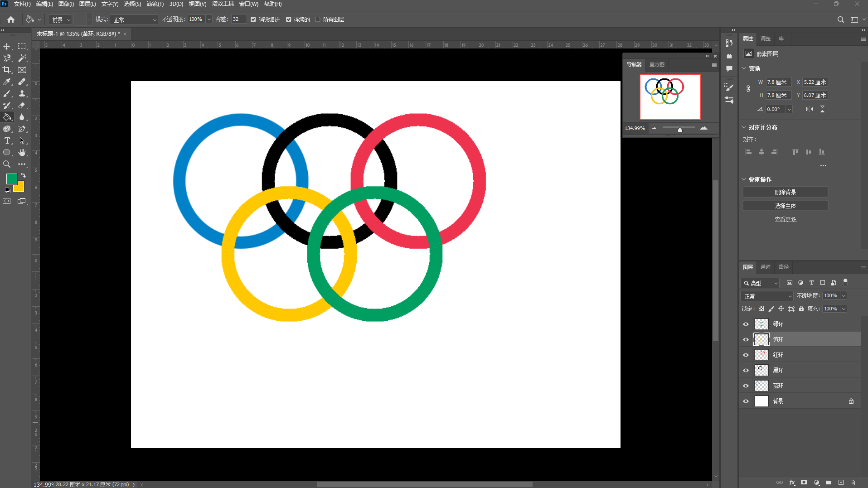This screenshot has width=868, height=488.
Task: Open the 前景 fill source dropdown
Action: tap(60, 19)
